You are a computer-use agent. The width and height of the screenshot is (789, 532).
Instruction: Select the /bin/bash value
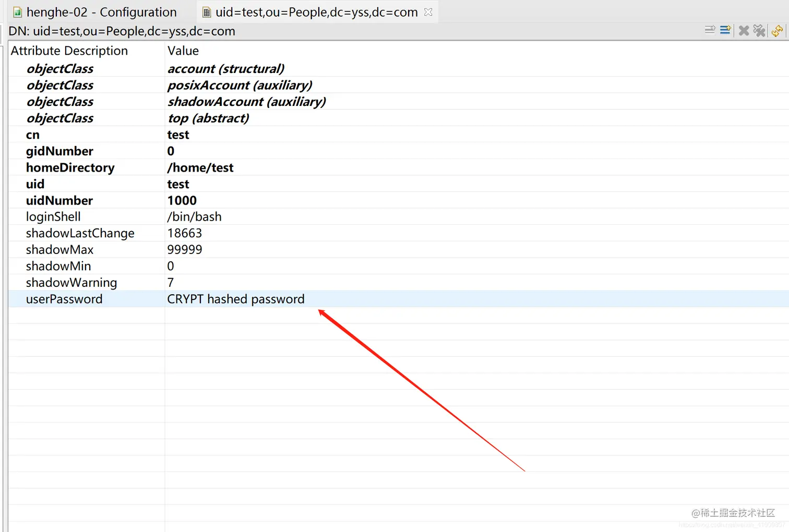coord(195,217)
